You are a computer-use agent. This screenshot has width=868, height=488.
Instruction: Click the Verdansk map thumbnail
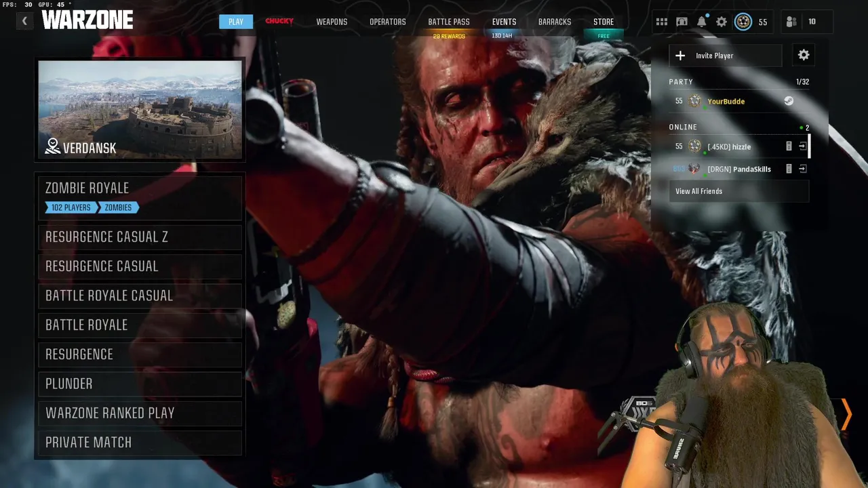(140, 110)
